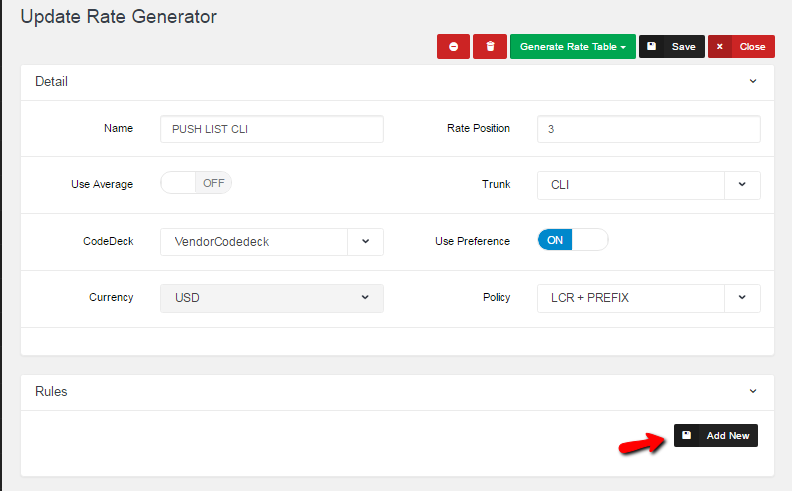Click the red minus circle icon button
Image resolution: width=792 pixels, height=491 pixels.
tap(453, 47)
